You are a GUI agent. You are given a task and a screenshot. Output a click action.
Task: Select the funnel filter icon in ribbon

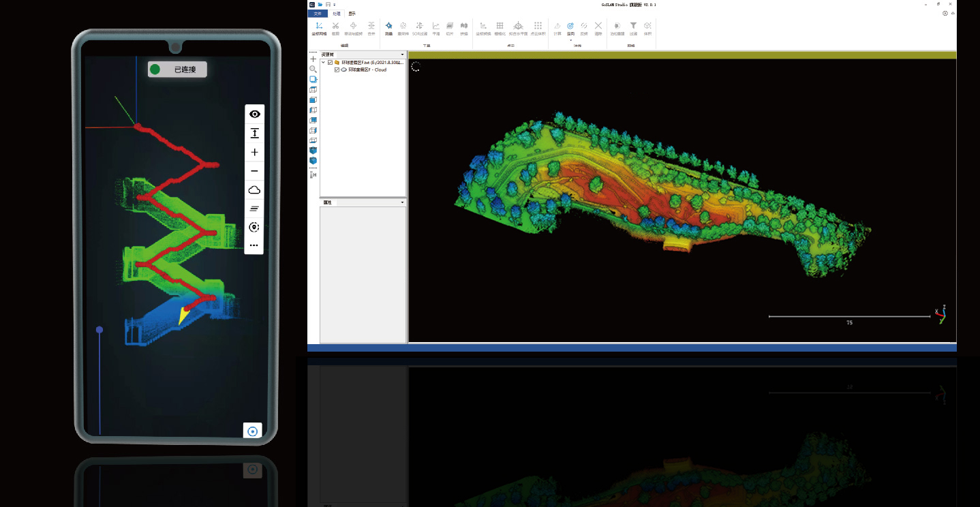point(633,26)
